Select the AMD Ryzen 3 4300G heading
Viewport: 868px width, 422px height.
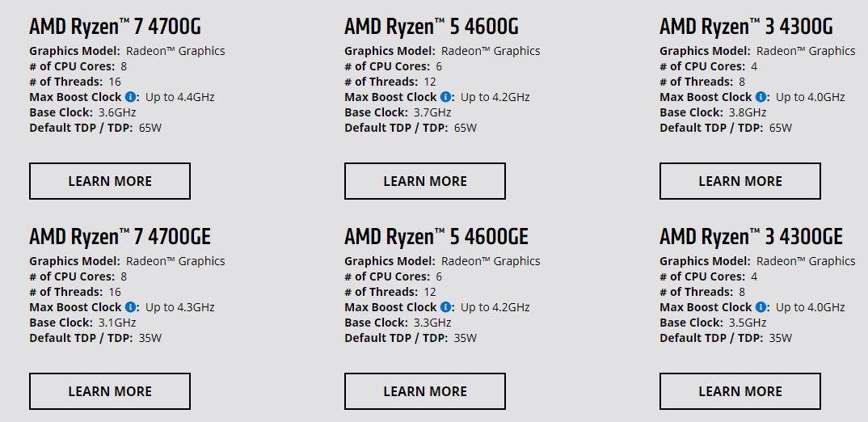[x=746, y=27]
